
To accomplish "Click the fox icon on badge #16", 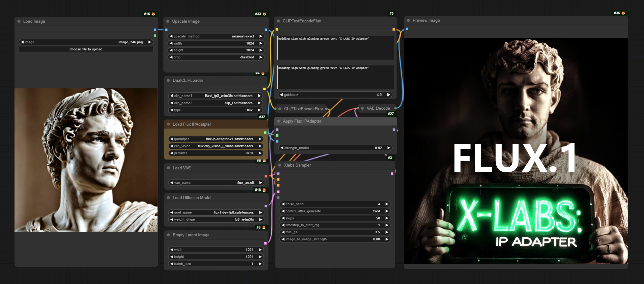I will pyautogui.click(x=154, y=14).
